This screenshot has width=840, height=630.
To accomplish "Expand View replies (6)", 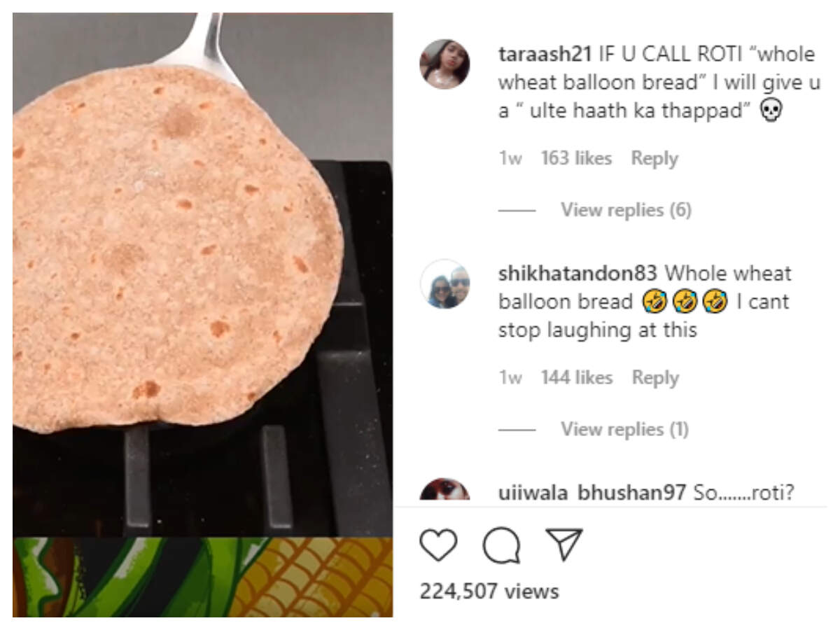I will tap(626, 210).
